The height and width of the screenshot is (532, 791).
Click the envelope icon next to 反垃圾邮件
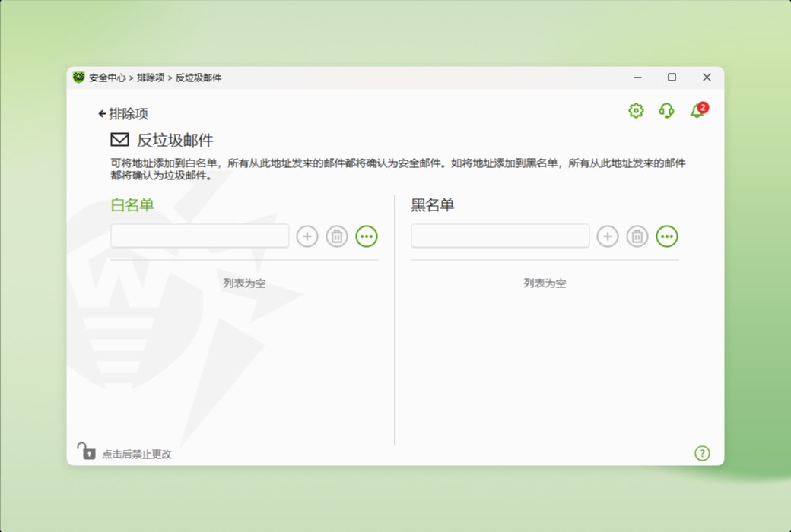[119, 139]
